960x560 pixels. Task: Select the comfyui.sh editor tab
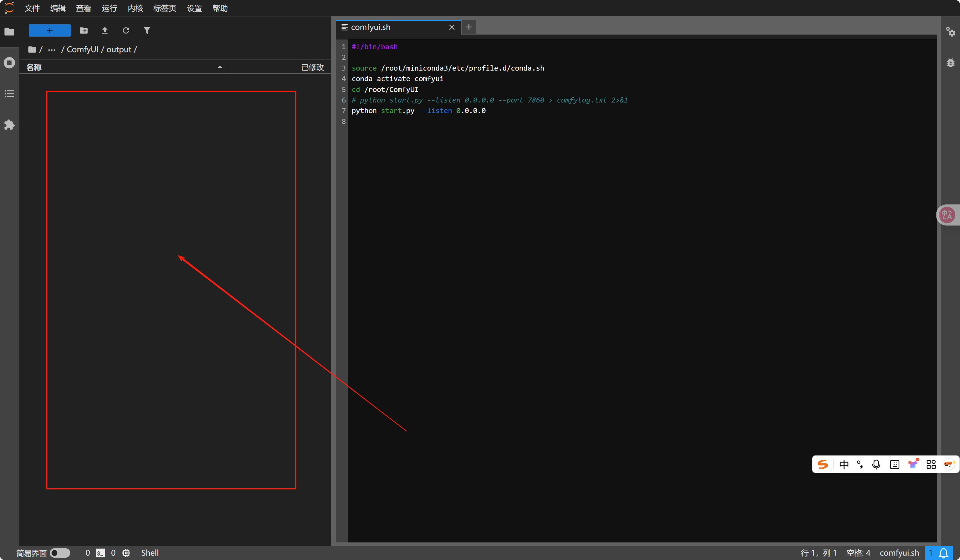(399, 27)
